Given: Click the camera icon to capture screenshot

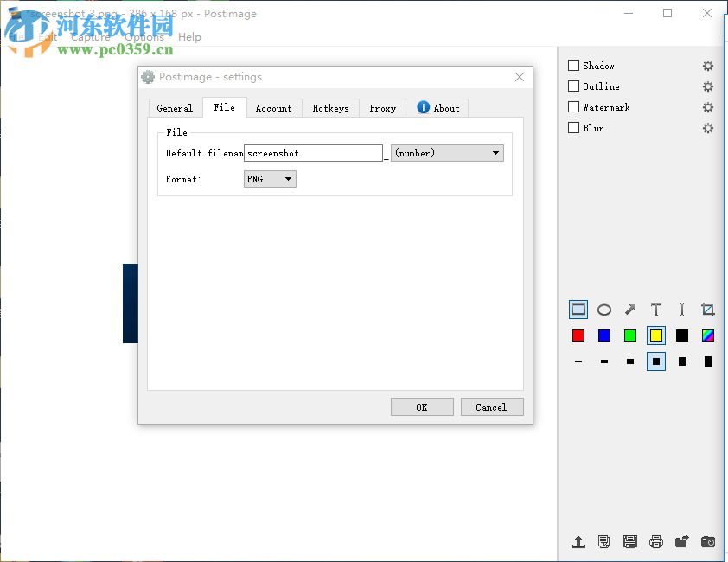Looking at the screenshot, I should coord(707,542).
